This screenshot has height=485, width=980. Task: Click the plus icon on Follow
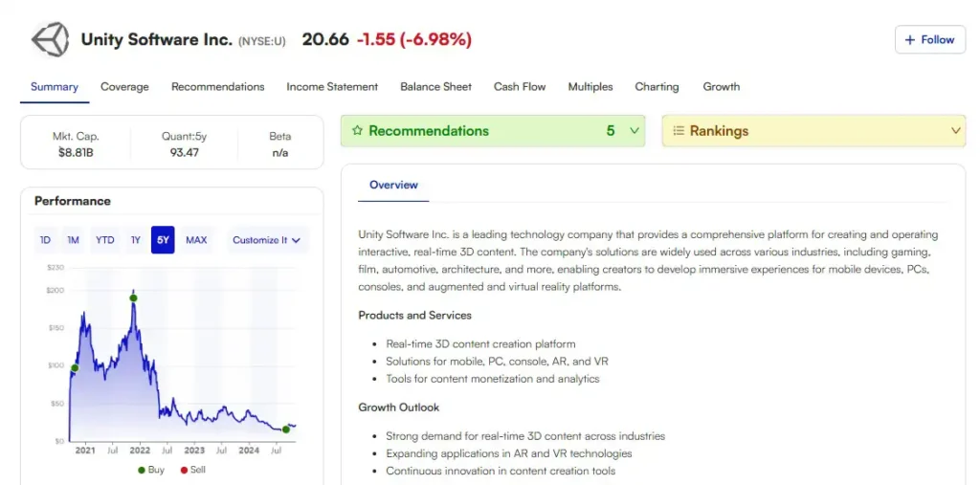[x=910, y=40]
